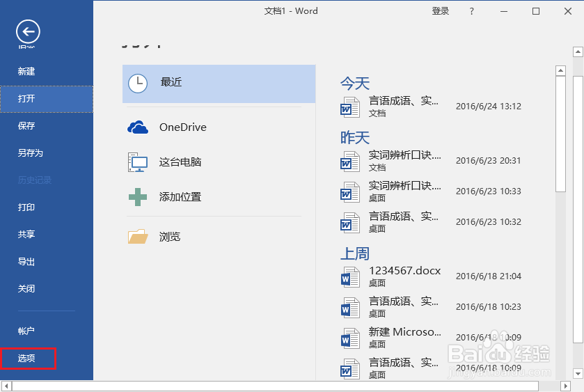Click the help question mark icon

pos(472,12)
